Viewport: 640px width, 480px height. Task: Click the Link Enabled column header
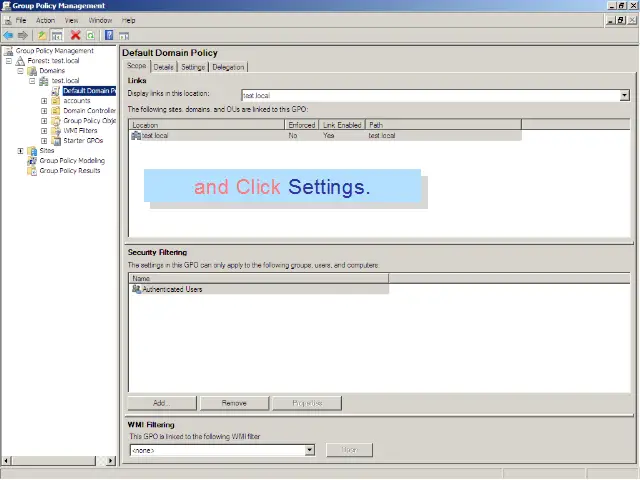pyautogui.click(x=342, y=125)
